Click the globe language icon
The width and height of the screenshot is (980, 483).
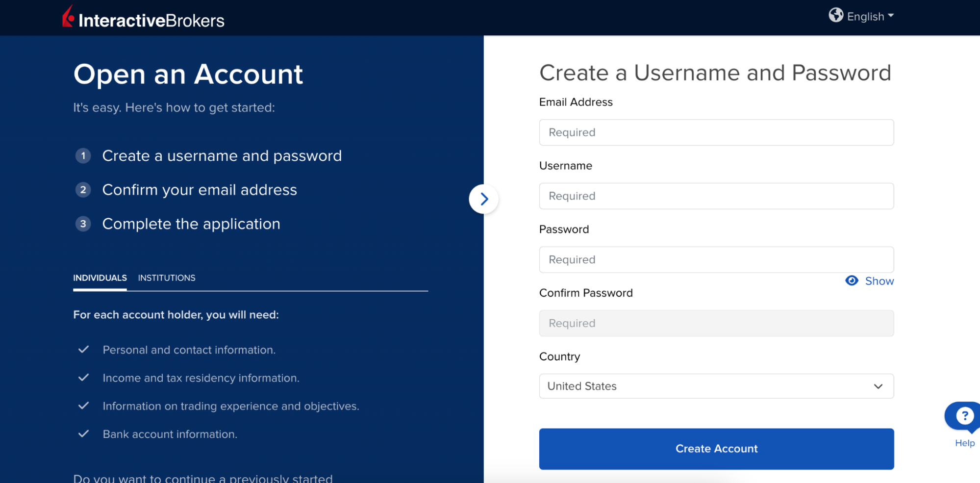pos(836,15)
